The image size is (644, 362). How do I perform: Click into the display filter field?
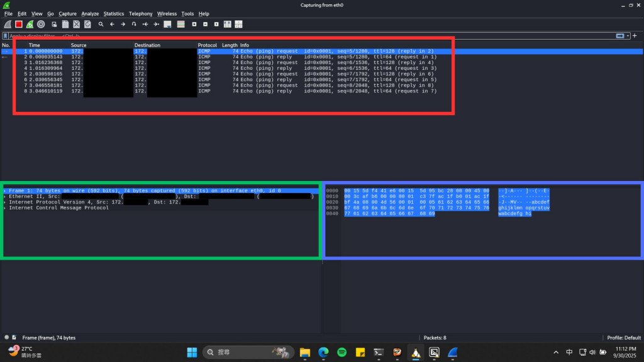tap(310, 36)
